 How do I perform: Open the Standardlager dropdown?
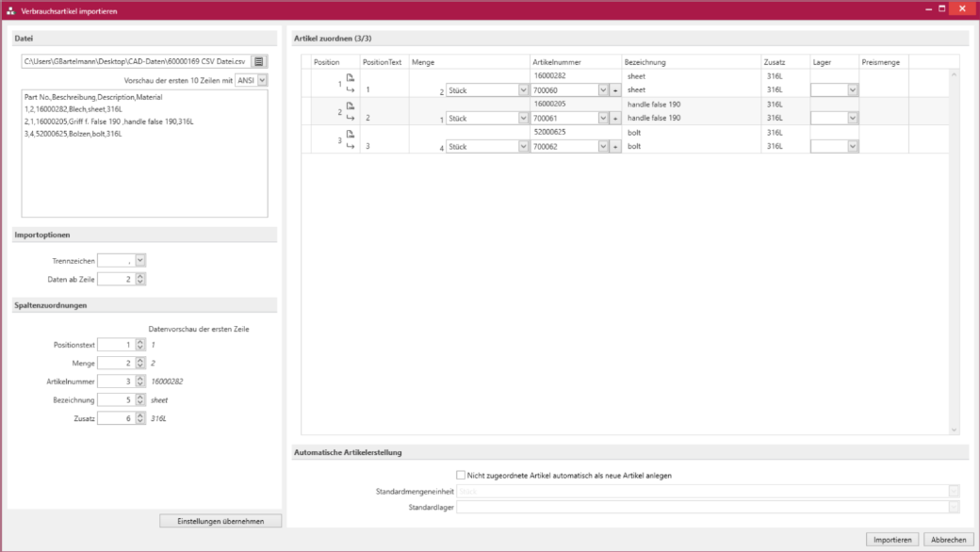point(954,507)
